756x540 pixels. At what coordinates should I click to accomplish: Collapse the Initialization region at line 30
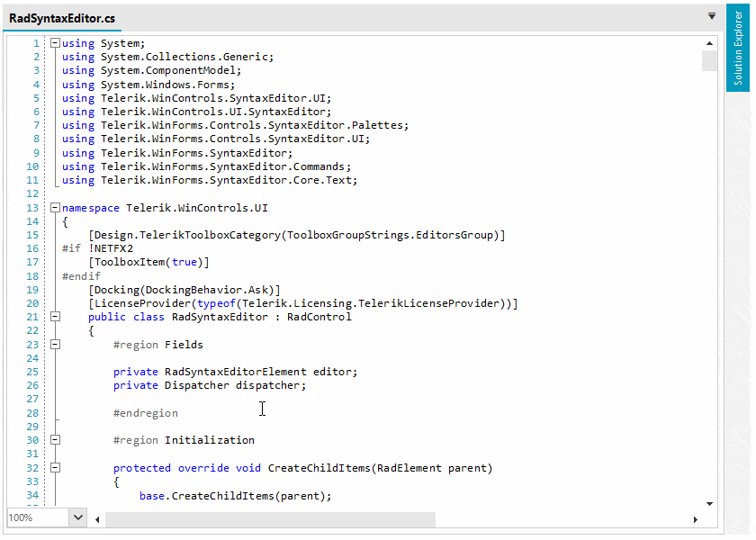(55, 440)
